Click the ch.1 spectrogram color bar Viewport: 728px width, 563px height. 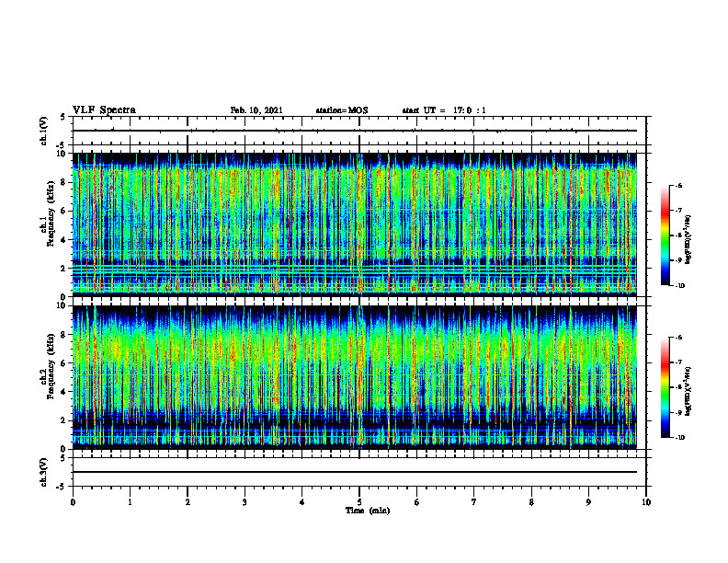(665, 236)
